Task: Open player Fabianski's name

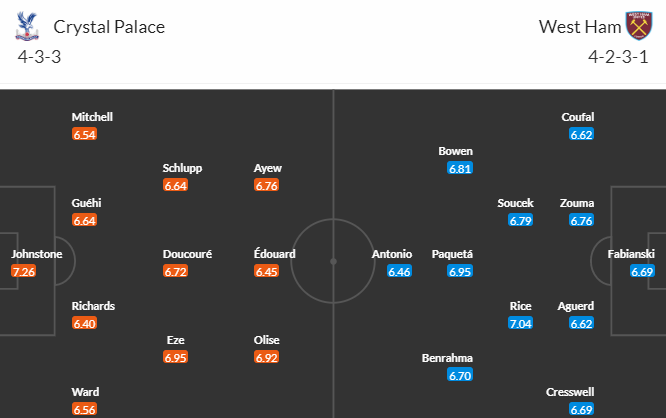Action: point(631,254)
